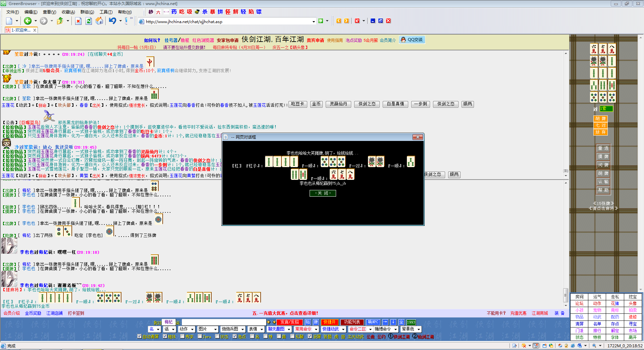Screen dimensions: 644x350
Task: Open the 收藏(A) favorites menu
Action: pyautogui.click(x=68, y=12)
